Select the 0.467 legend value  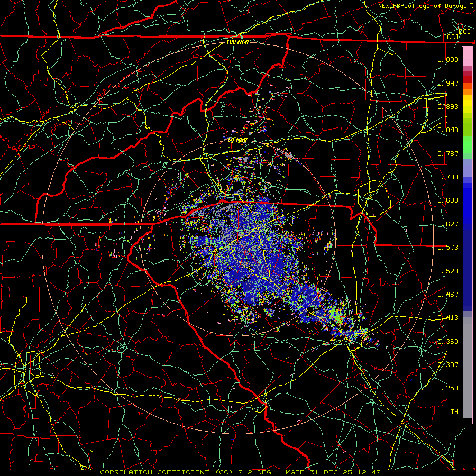(x=448, y=295)
